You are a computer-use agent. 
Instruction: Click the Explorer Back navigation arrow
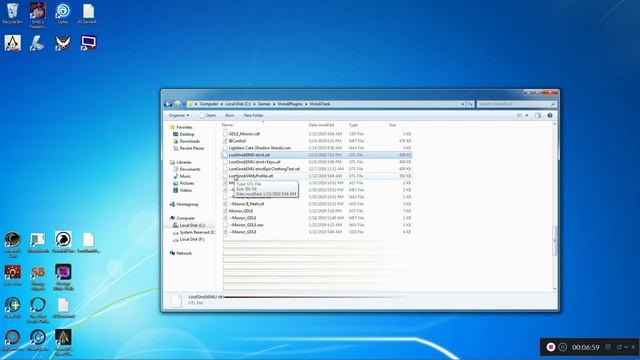click(x=168, y=104)
